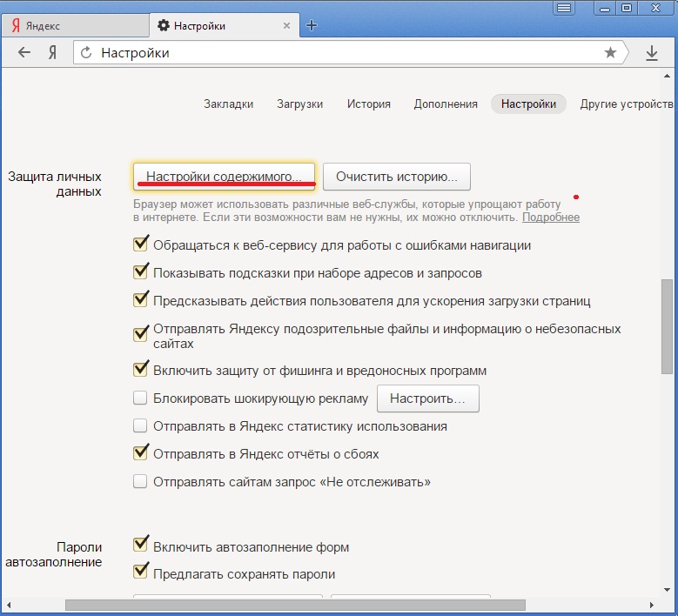Image resolution: width=678 pixels, height=616 pixels.
Task: Click the Очистить историю button
Action: pos(397,177)
